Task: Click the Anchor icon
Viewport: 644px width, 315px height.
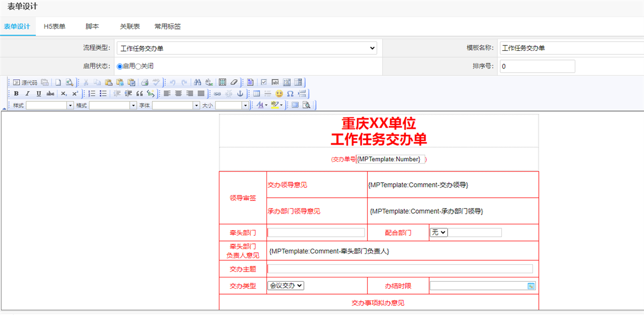Action: [240, 93]
